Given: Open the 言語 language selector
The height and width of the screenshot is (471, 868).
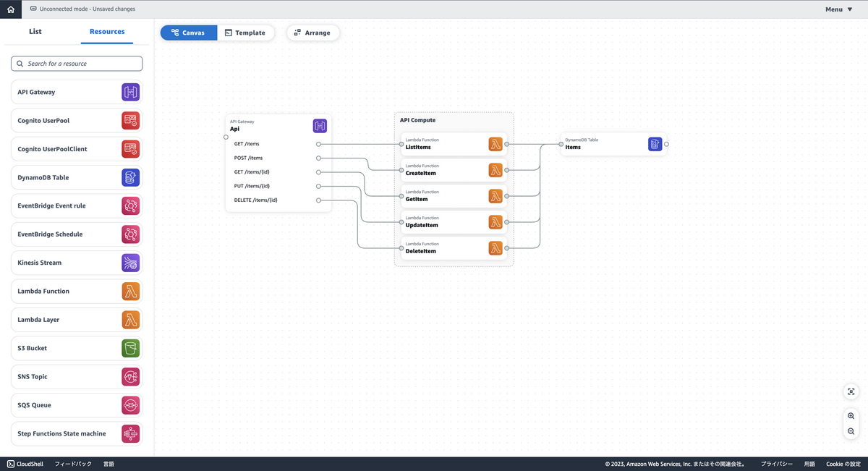Looking at the screenshot, I should pos(109,464).
